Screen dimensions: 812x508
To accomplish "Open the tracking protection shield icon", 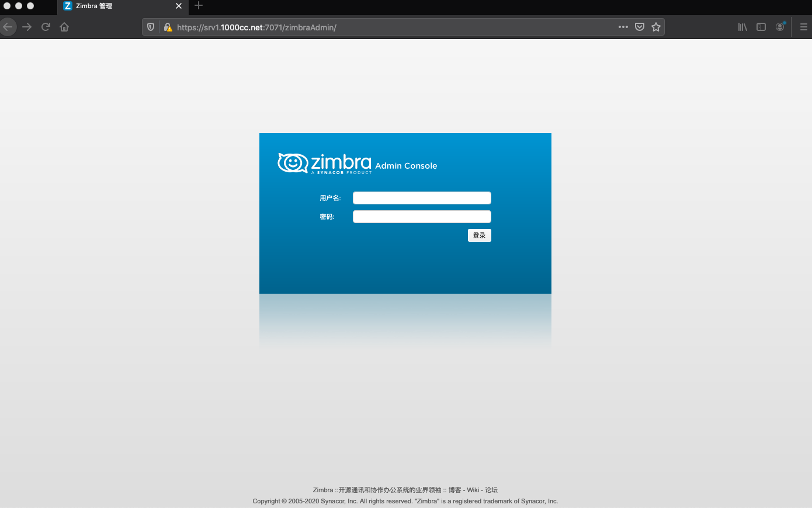I will tap(151, 27).
